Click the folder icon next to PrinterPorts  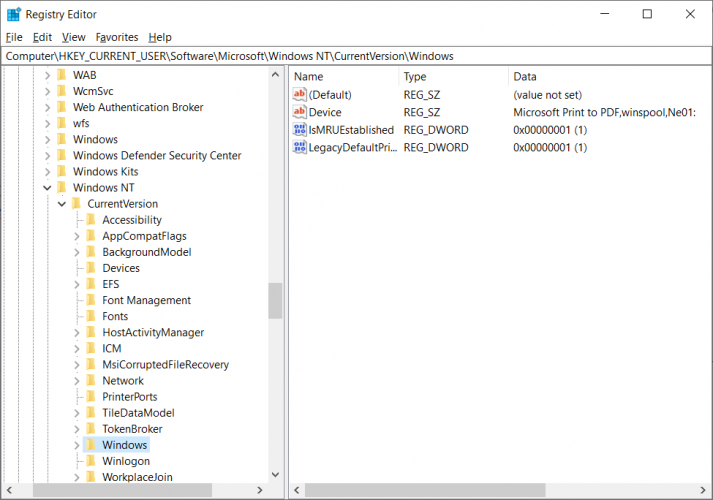pos(91,396)
